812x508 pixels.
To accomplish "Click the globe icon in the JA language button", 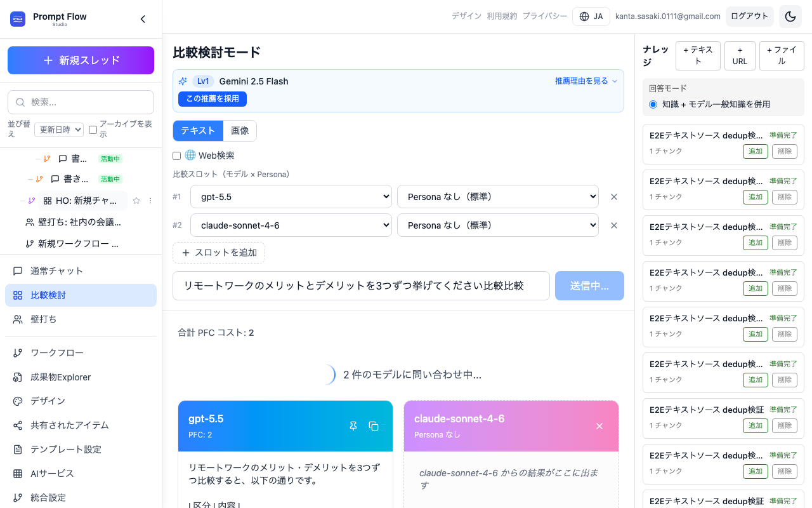I will click(x=584, y=17).
